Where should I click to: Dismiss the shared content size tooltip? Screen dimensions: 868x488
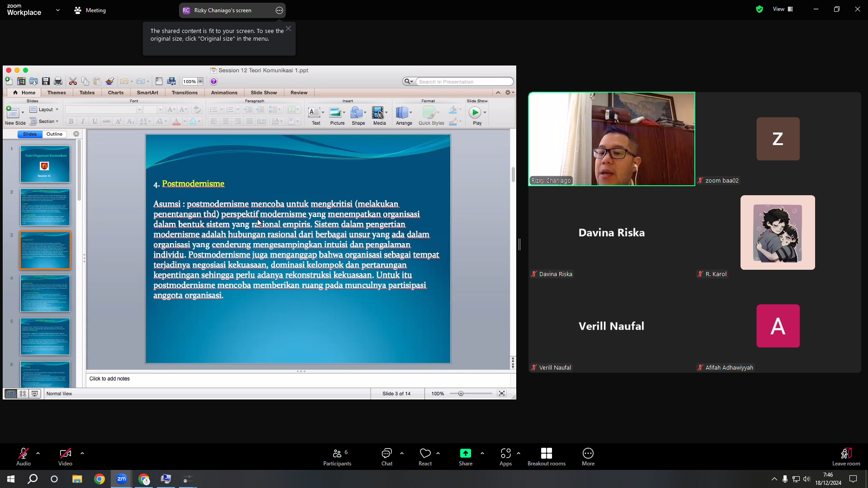click(x=288, y=28)
